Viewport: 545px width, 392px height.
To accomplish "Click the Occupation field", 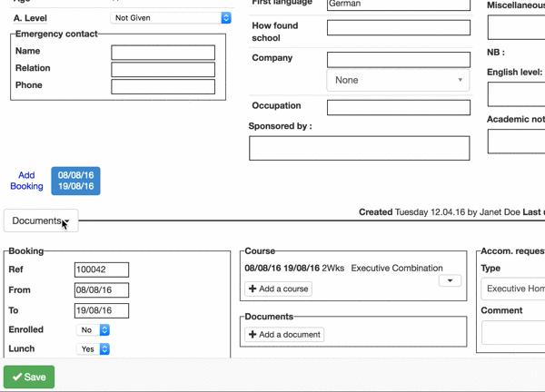I will 399,108.
